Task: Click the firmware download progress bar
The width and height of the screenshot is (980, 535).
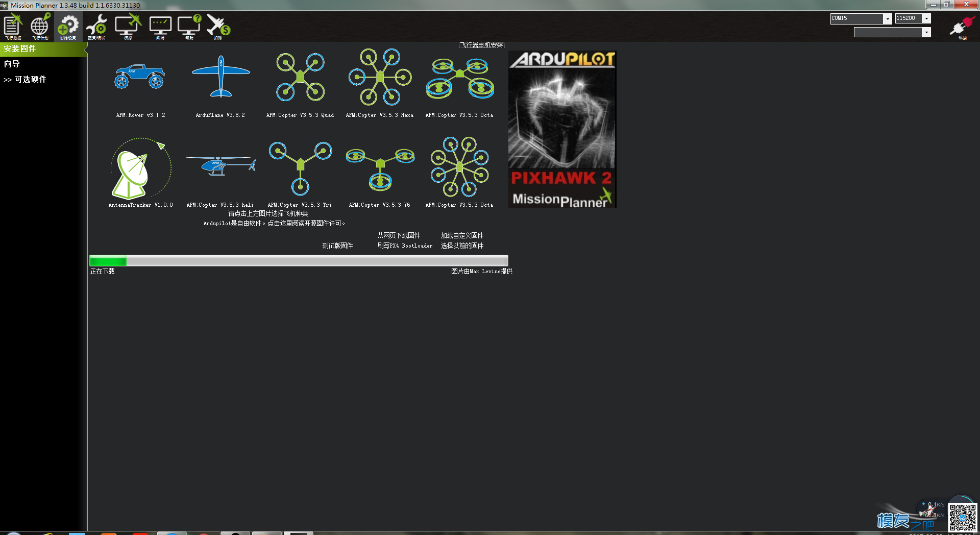Action: click(299, 261)
